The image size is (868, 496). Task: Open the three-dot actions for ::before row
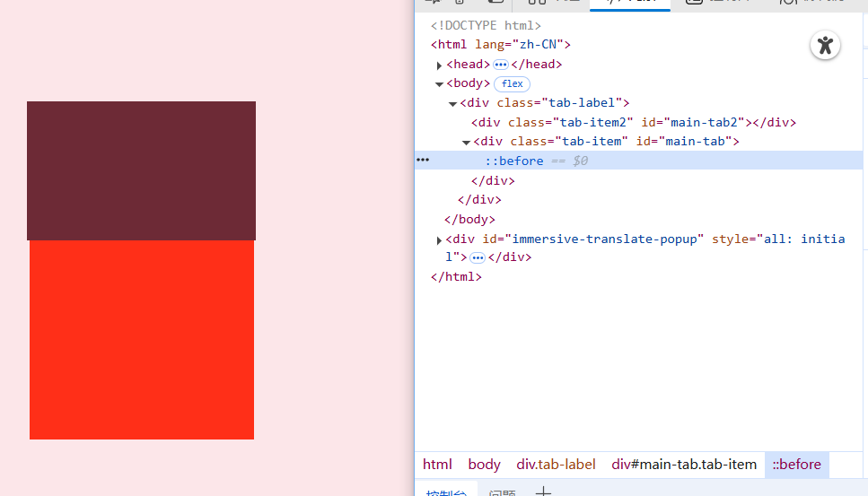pyautogui.click(x=423, y=160)
